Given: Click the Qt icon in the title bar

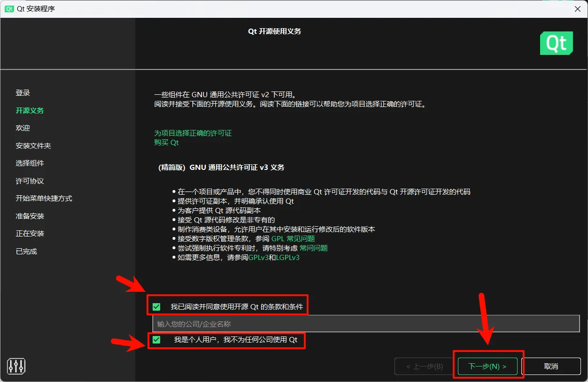Looking at the screenshot, I should pyautogui.click(x=9, y=8).
